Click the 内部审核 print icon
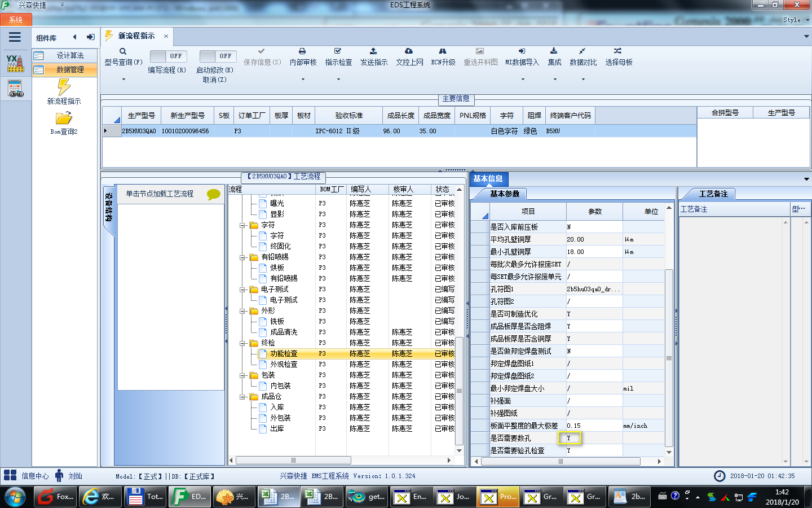The width and height of the screenshot is (812, 508). [x=302, y=51]
